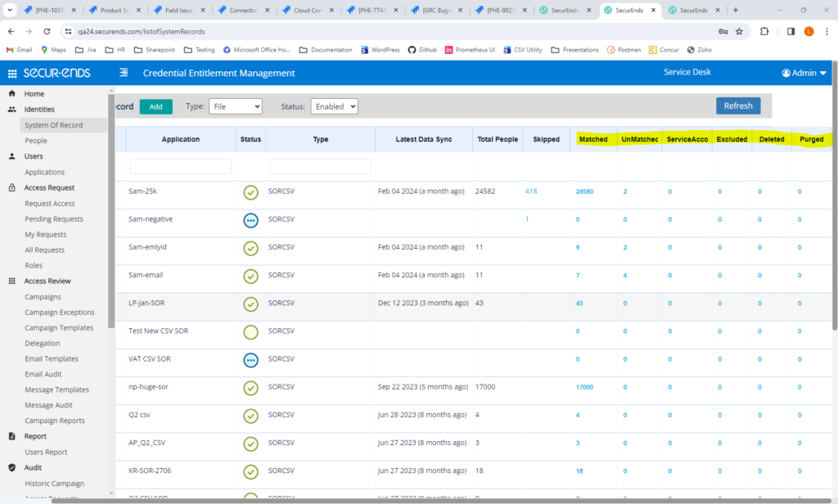Click the Type column filter field

[x=320, y=166]
